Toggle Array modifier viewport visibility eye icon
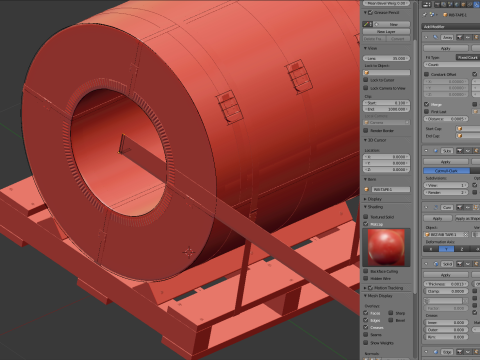 467,37
